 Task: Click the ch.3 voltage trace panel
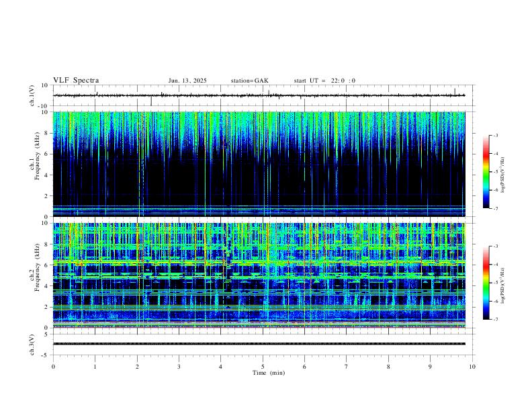pyautogui.click(x=263, y=345)
